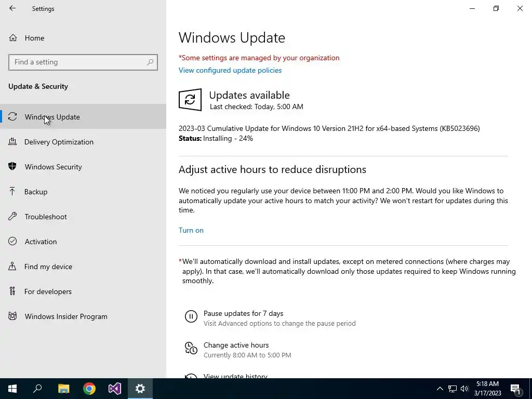
Task: Click the Backup upward arrow icon
Action: [12, 191]
